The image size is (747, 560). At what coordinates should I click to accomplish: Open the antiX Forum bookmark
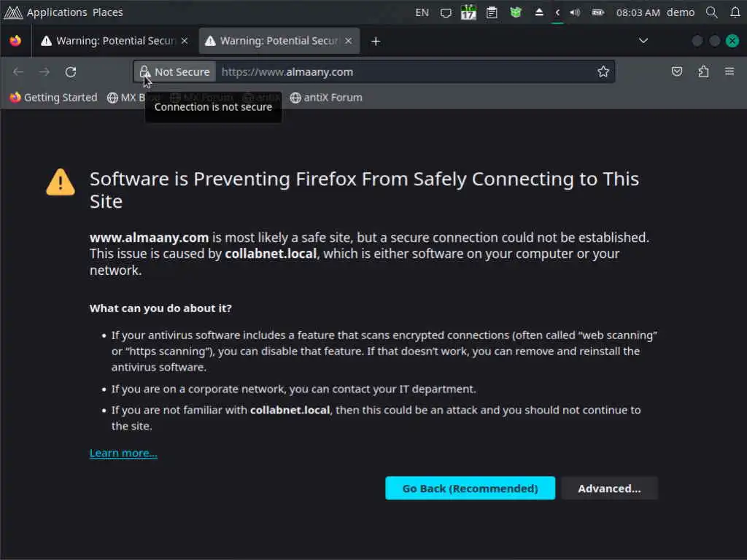click(x=326, y=98)
